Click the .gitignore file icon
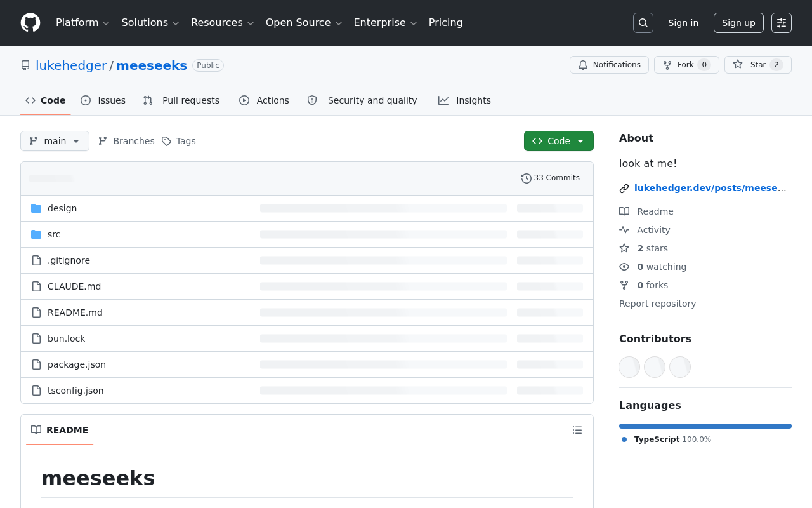The width and height of the screenshot is (812, 508). 36,260
